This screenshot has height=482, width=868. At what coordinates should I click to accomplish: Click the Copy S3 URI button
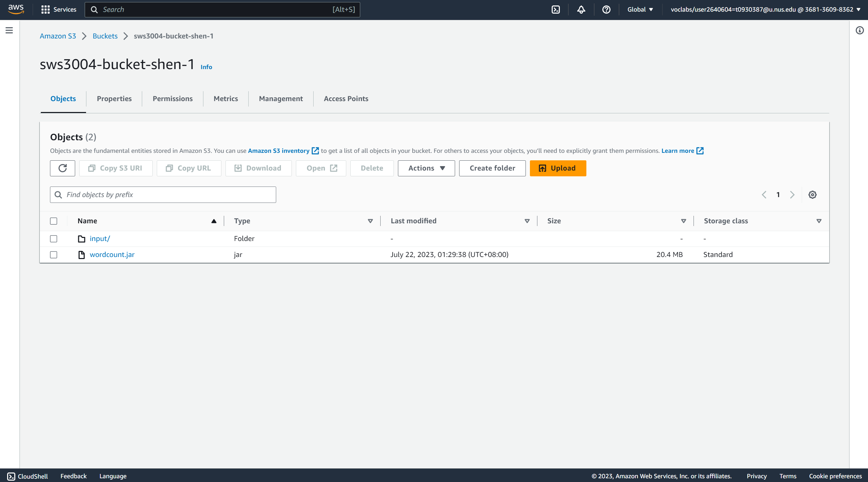[x=116, y=168]
